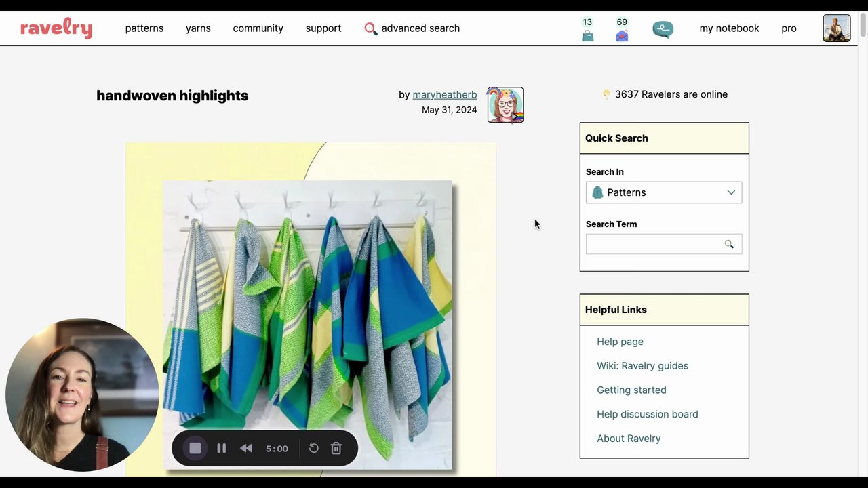
Task: Pause the screen recording
Action: point(221,448)
